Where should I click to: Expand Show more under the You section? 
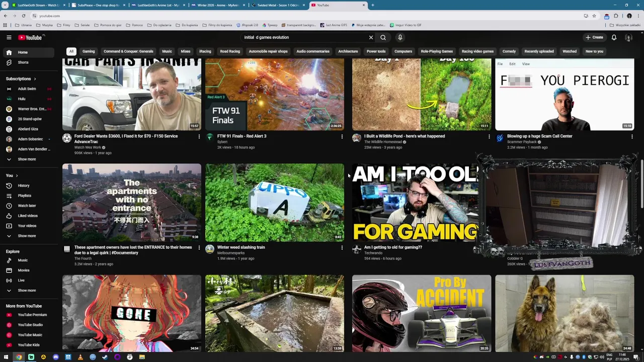(28, 236)
